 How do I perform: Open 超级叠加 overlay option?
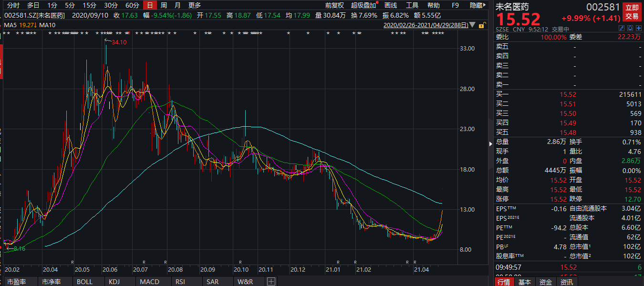coord(364,5)
